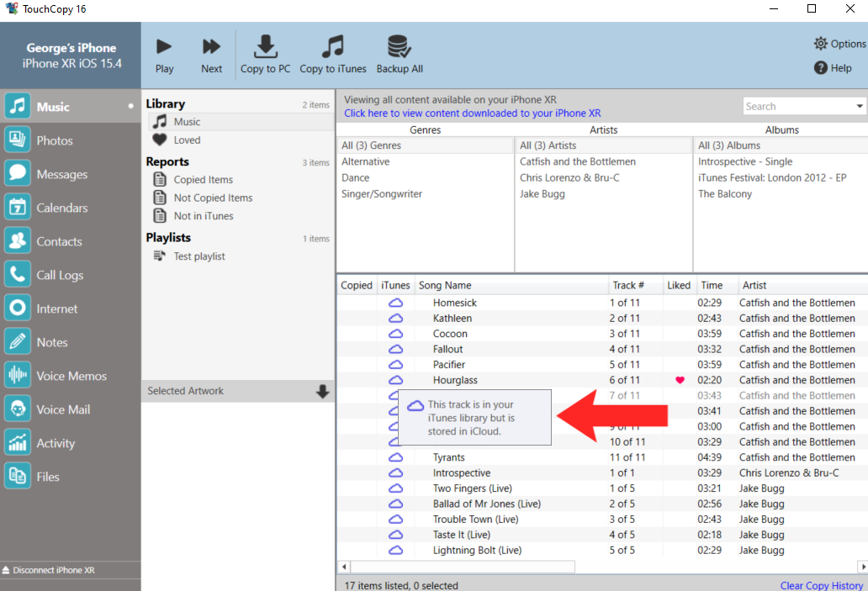This screenshot has height=591, width=868.
Task: Filter by Chris Lorenzo & Bru-C artist
Action: tap(569, 177)
